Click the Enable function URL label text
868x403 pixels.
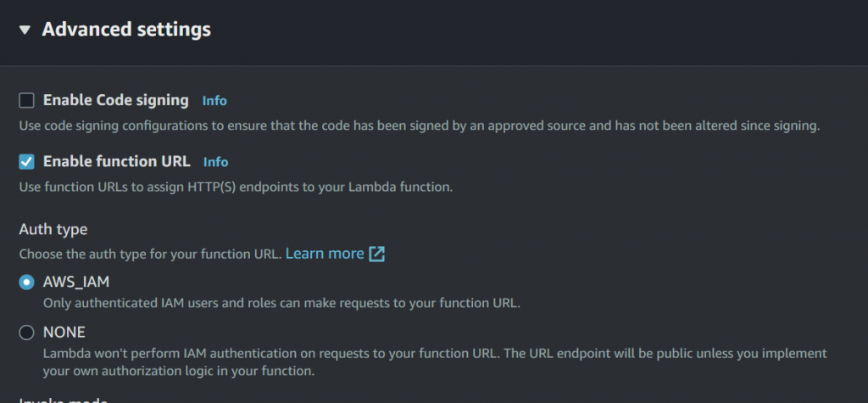point(117,161)
